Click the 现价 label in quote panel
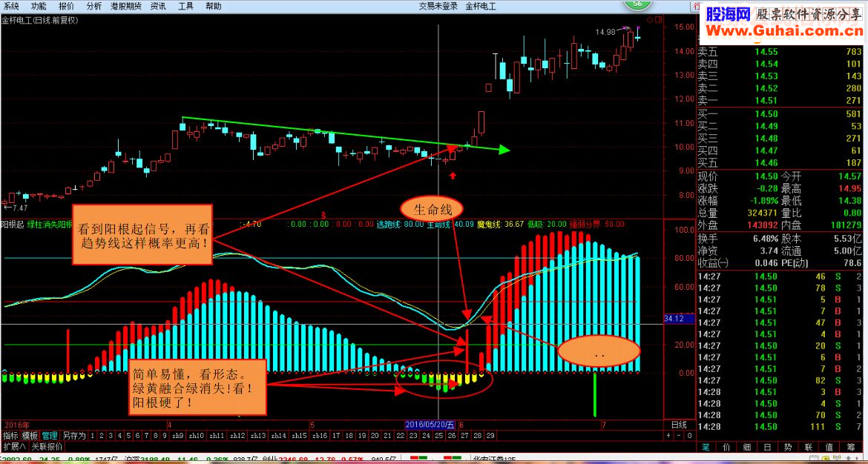The image size is (868, 464). click(706, 176)
